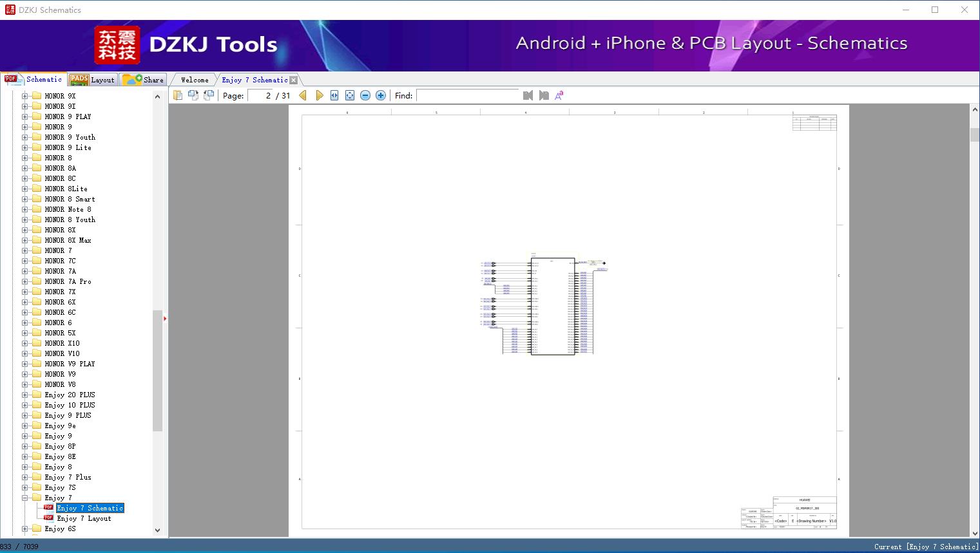
Task: Toggle the match case find icon
Action: coord(559,95)
